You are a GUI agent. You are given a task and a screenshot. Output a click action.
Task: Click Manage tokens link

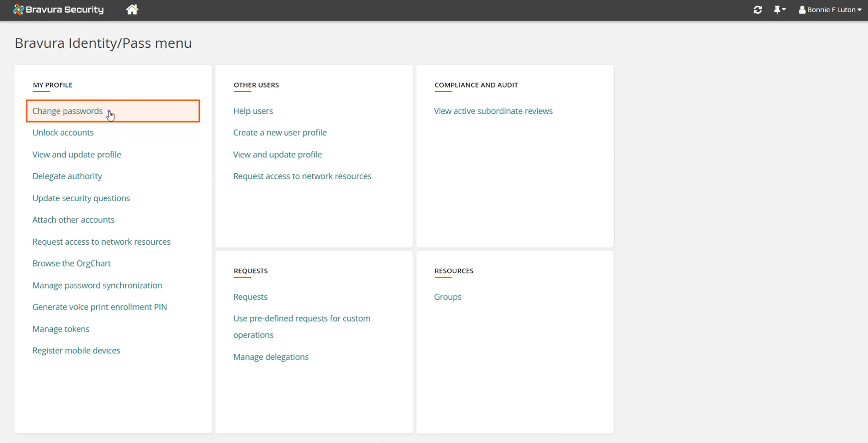61,329
